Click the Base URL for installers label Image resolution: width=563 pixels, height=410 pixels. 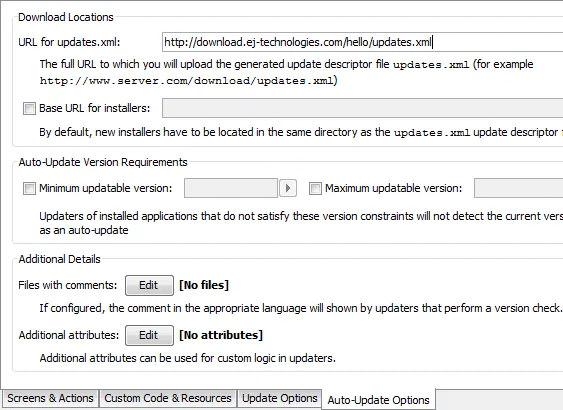[x=94, y=108]
